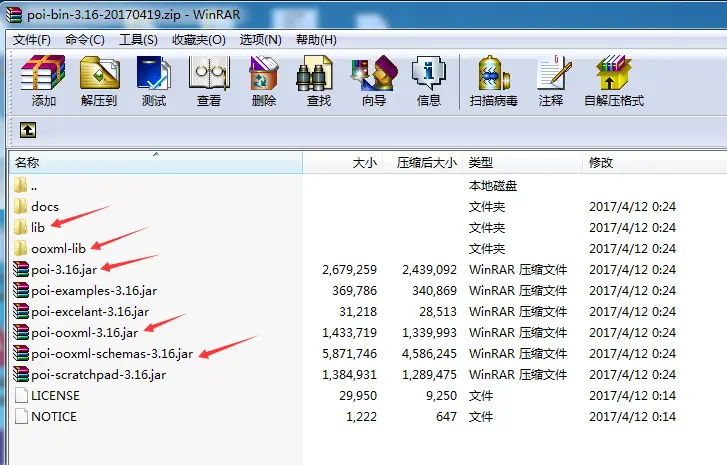Click the poi-3.16.jar archive icon
This screenshot has width=727, height=465.
[x=21, y=269]
